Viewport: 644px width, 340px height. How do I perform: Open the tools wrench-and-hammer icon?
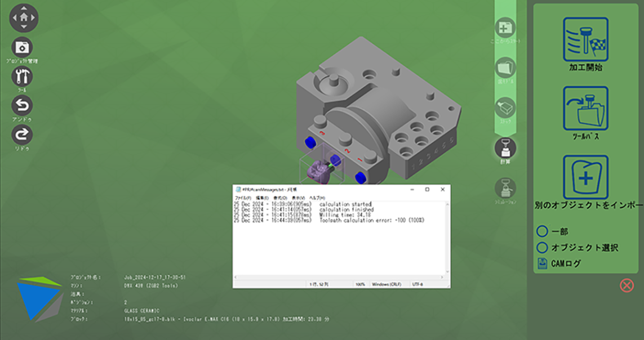(x=22, y=77)
